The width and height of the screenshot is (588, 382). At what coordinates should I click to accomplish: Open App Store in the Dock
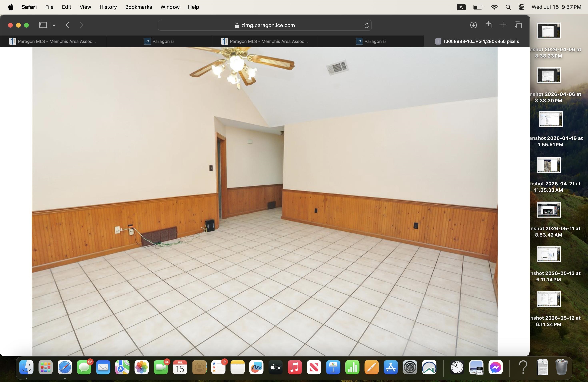click(391, 367)
